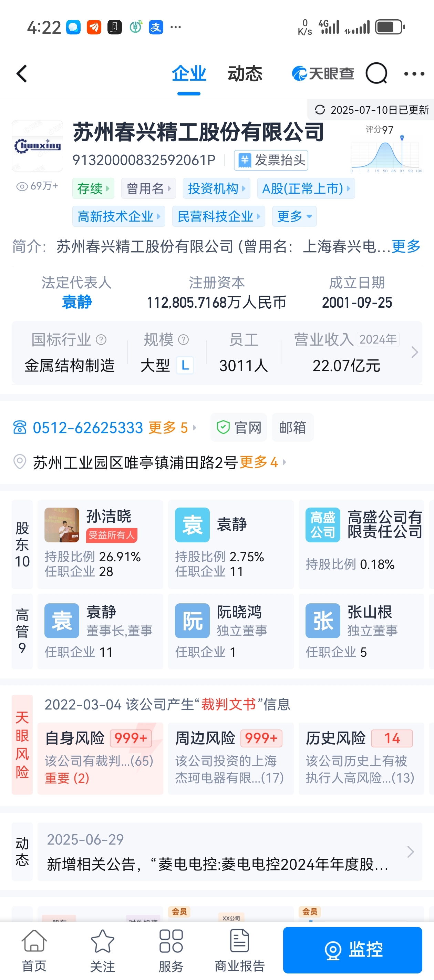434x980 pixels.
Task: Tap the 2024年 year label
Action: click(378, 339)
